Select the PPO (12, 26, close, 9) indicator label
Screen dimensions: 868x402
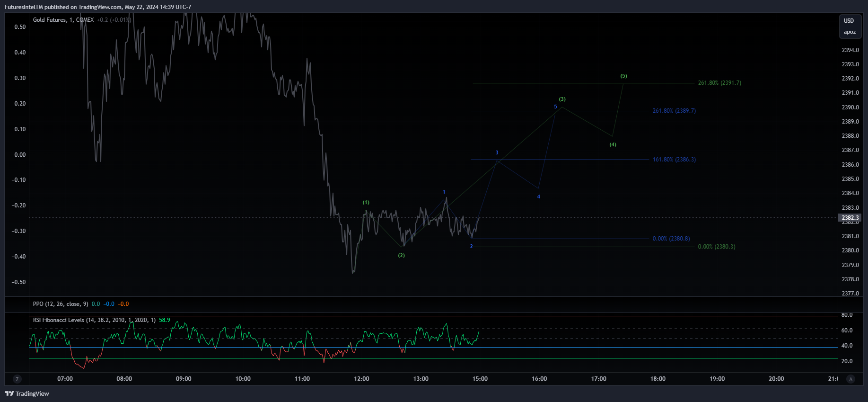[61, 304]
